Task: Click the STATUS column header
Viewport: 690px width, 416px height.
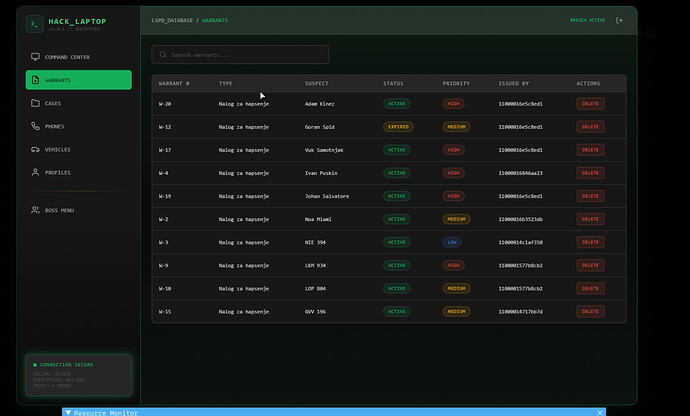Action: (393, 83)
